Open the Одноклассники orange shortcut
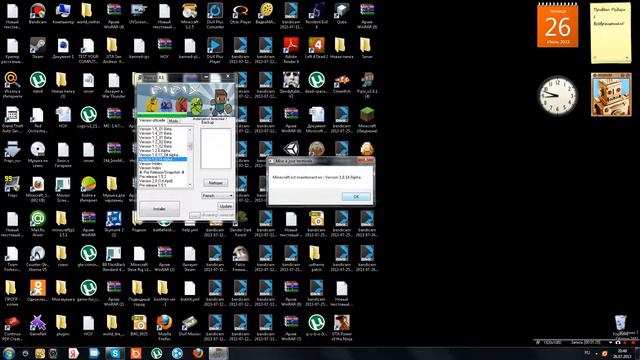The height and width of the screenshot is (360, 640). point(38,291)
